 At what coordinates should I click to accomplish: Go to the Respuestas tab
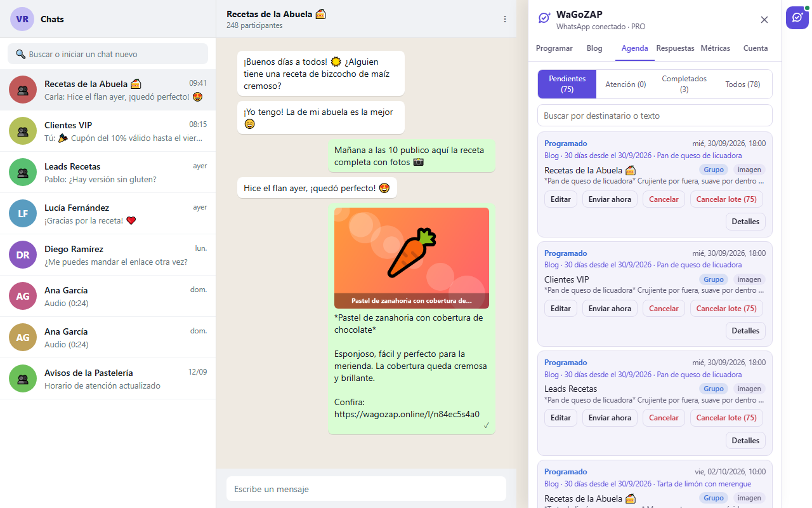tap(676, 48)
